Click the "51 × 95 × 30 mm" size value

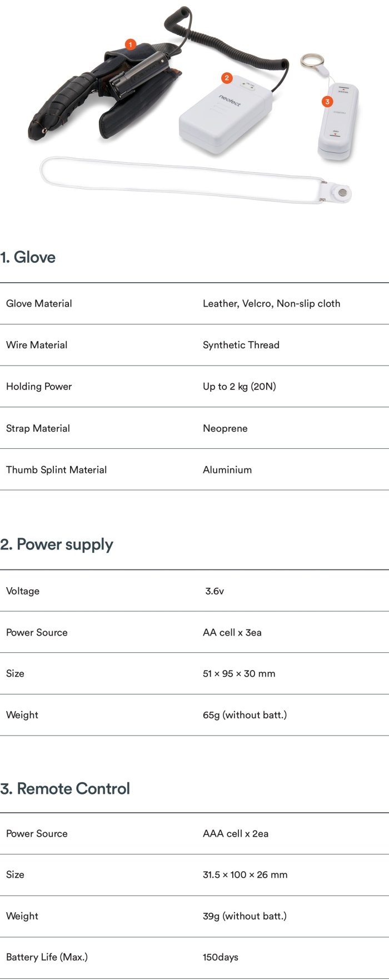[x=239, y=674]
